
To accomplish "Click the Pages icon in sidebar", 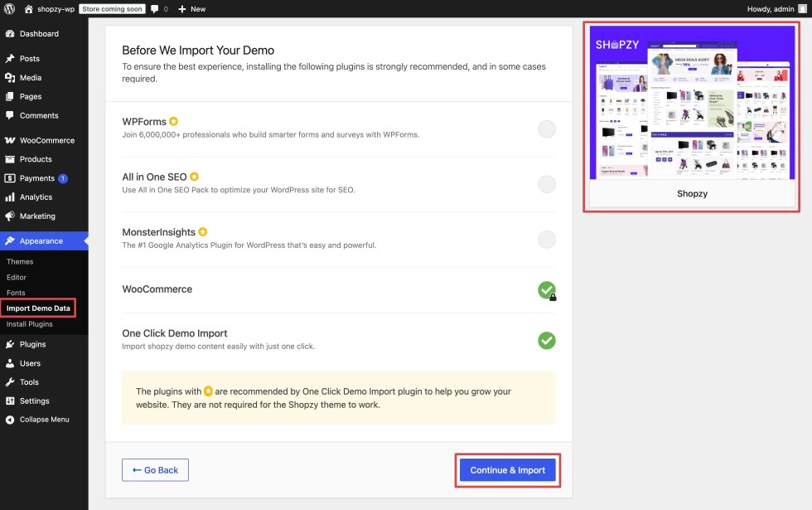I will pyautogui.click(x=10, y=96).
